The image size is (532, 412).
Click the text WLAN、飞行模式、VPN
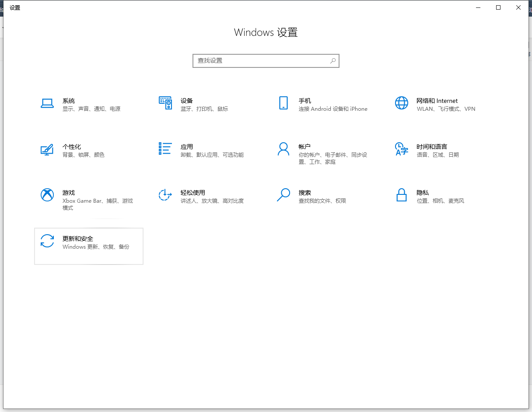pyautogui.click(x=446, y=109)
